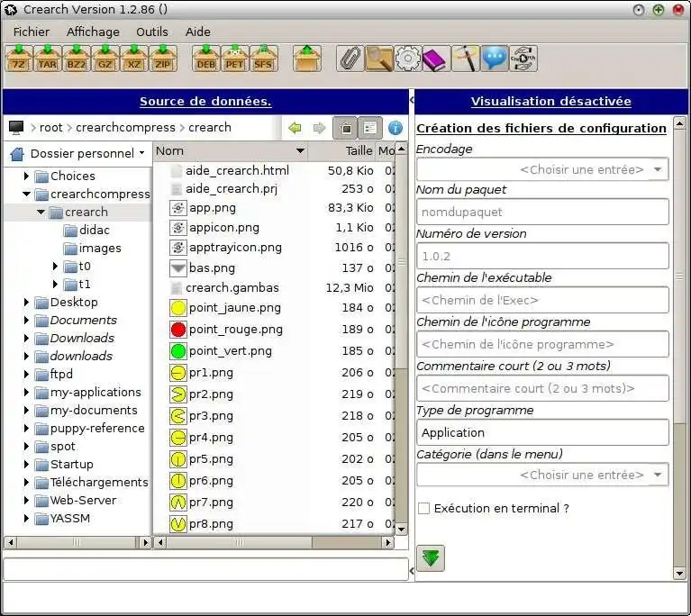Click the 7Z archive creation icon
The image size is (691, 616).
(19, 59)
